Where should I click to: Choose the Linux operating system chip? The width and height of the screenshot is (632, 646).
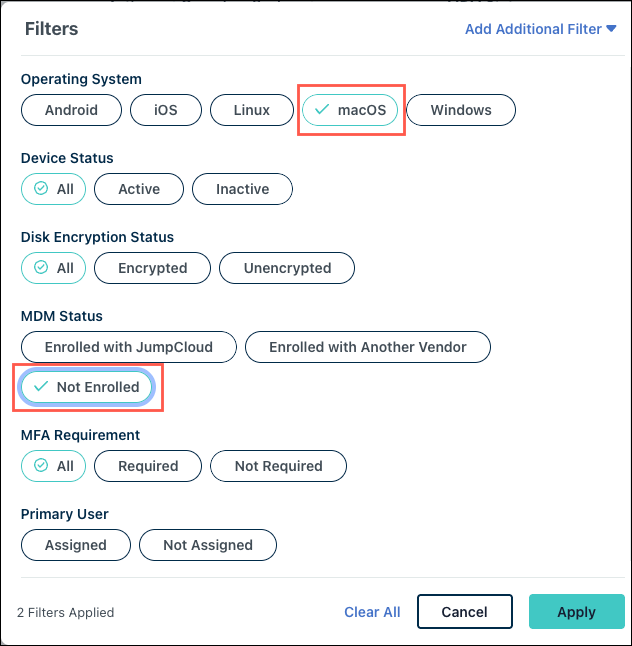[x=252, y=110]
